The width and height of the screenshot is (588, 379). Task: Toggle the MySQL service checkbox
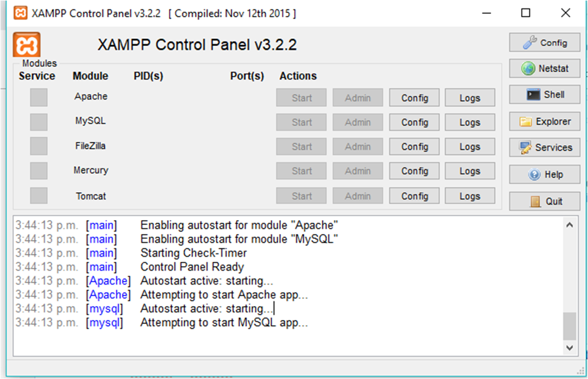click(x=38, y=122)
